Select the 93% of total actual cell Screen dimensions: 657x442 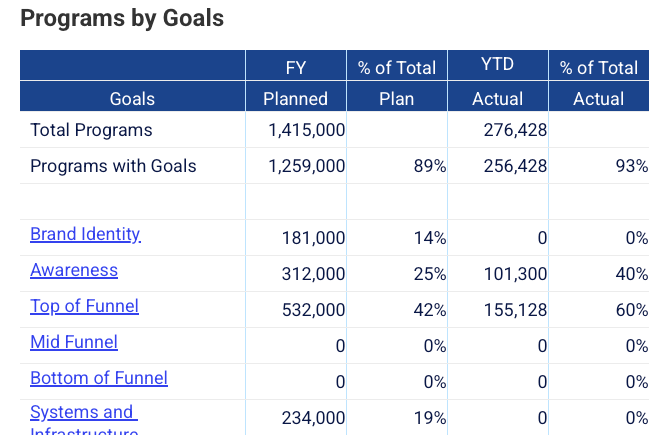632,166
